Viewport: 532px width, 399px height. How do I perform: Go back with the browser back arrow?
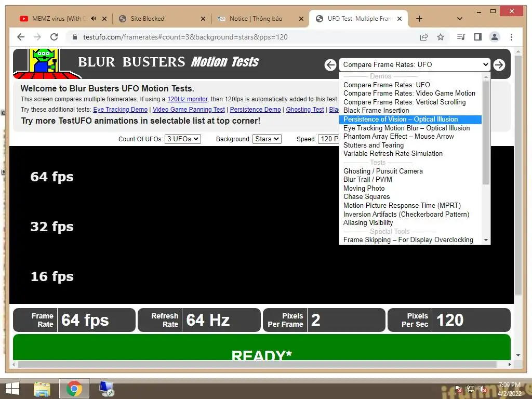click(21, 37)
